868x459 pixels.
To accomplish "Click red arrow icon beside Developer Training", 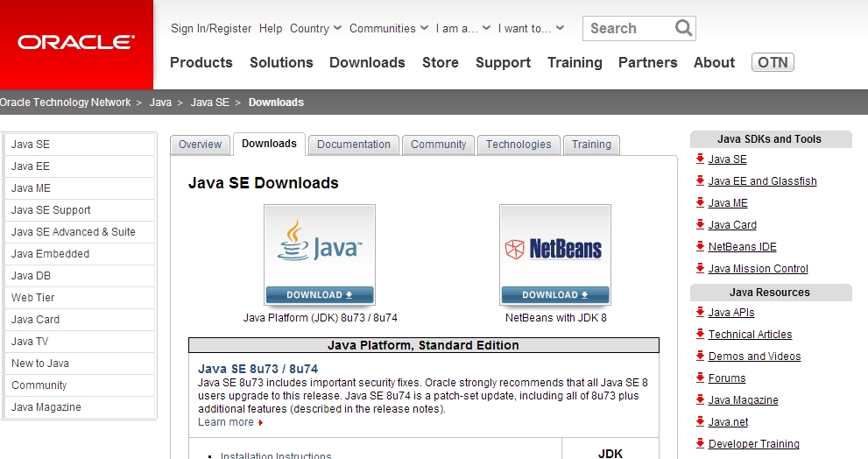I will (700, 443).
